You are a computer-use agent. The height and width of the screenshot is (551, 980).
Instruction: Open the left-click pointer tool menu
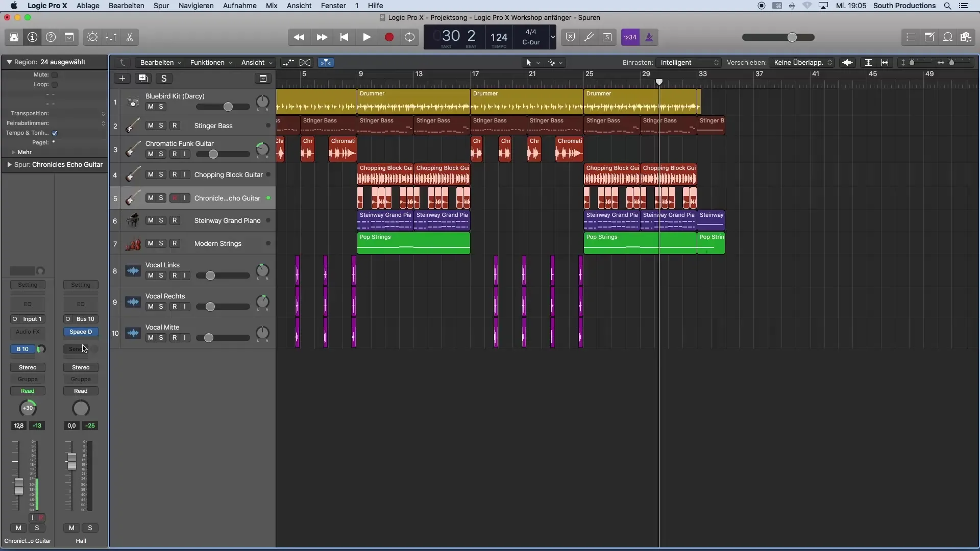[532, 63]
